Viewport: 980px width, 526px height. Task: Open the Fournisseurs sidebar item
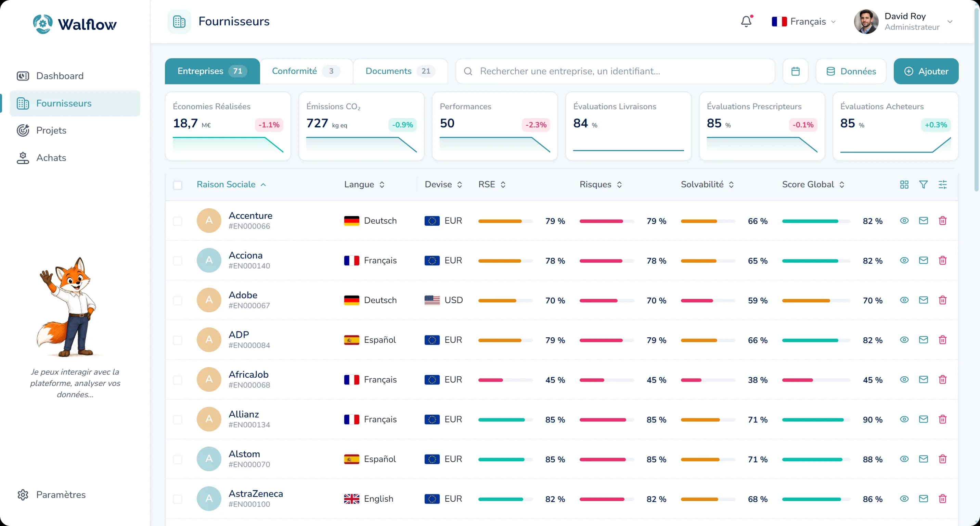[x=75, y=103]
